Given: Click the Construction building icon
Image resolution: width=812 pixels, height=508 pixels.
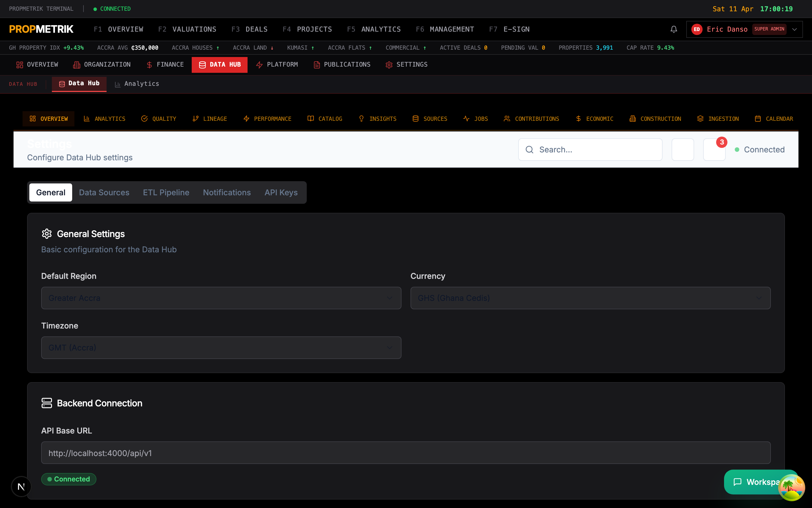Looking at the screenshot, I should pyautogui.click(x=632, y=119).
